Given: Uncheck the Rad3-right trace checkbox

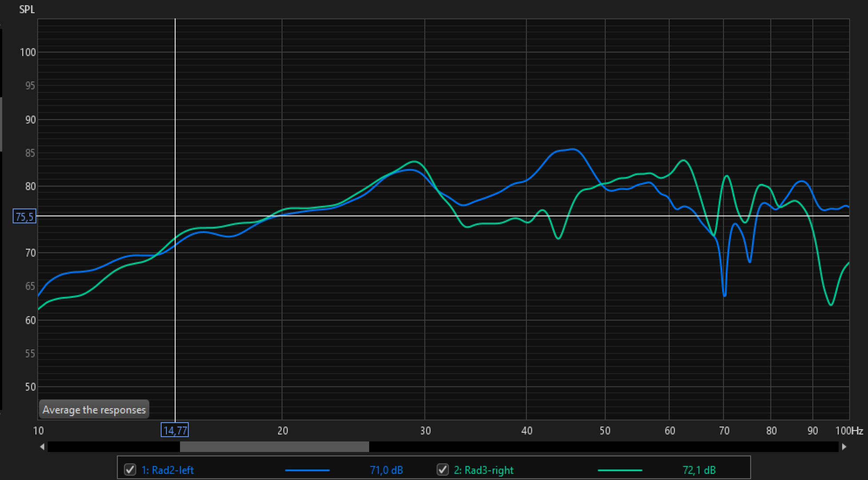Looking at the screenshot, I should (x=442, y=469).
